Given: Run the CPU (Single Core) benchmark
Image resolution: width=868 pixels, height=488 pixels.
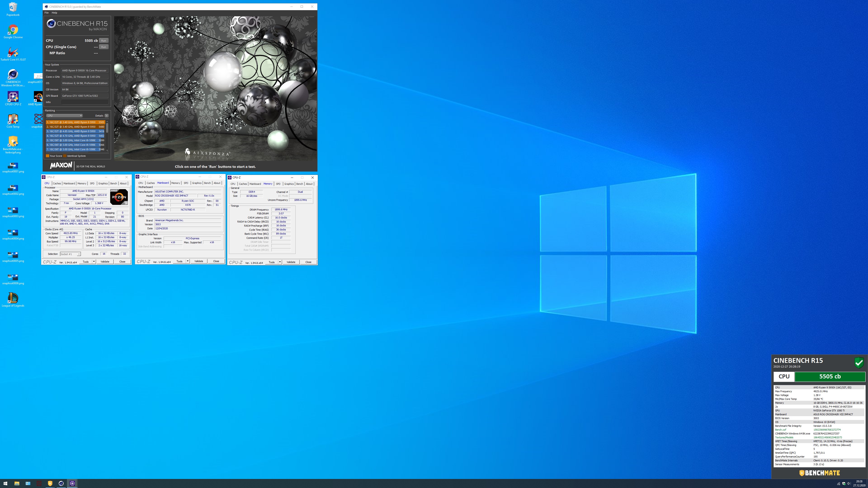Looking at the screenshot, I should pos(104,47).
